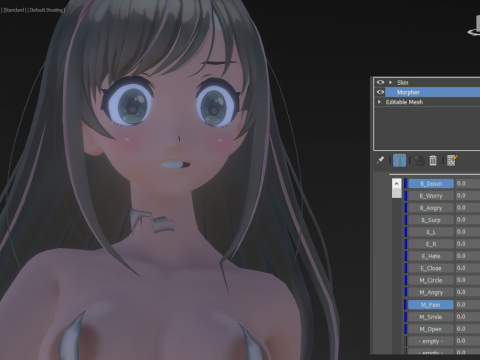Expand the Editable Mesh entry
Image resolution: width=480 pixels, height=360 pixels.
pos(379,102)
